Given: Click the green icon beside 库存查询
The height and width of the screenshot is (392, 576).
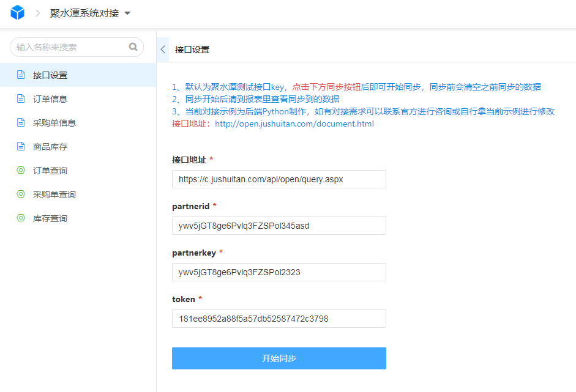Looking at the screenshot, I should coord(21,218).
